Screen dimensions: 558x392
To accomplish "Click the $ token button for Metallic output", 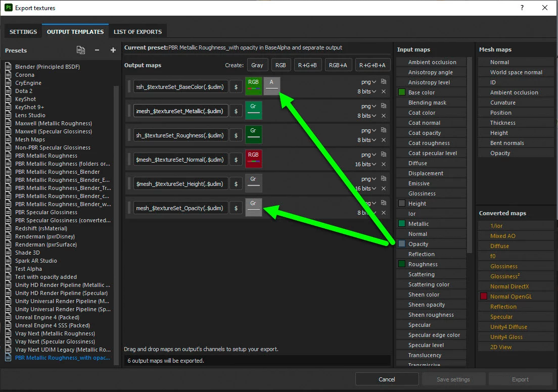I will (236, 111).
